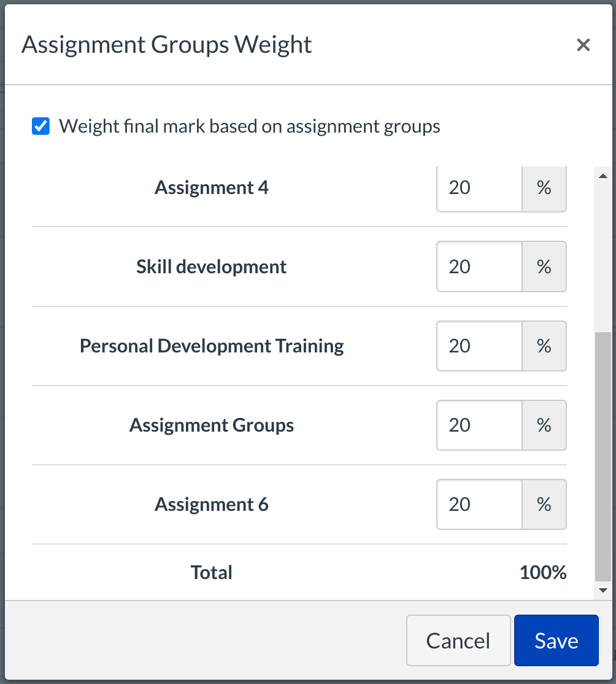
Task: Edit the Assignment Groups weight value
Action: point(479,426)
